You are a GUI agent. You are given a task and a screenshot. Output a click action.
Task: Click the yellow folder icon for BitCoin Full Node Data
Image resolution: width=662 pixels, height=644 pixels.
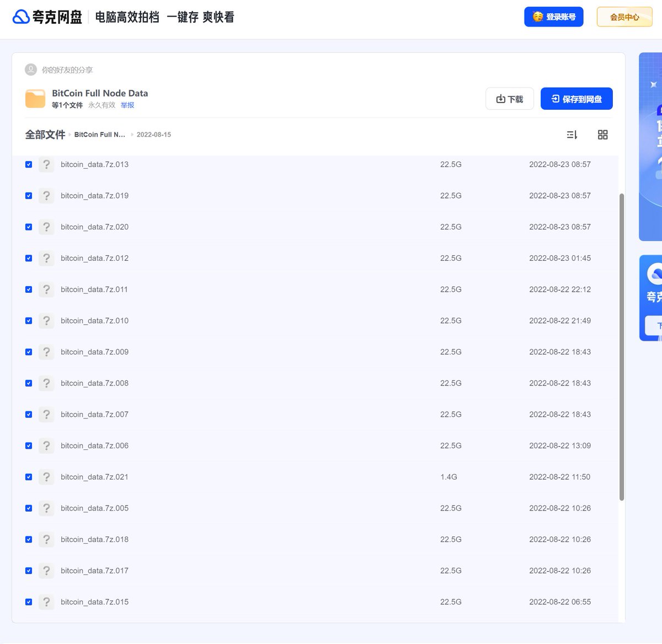coord(35,98)
